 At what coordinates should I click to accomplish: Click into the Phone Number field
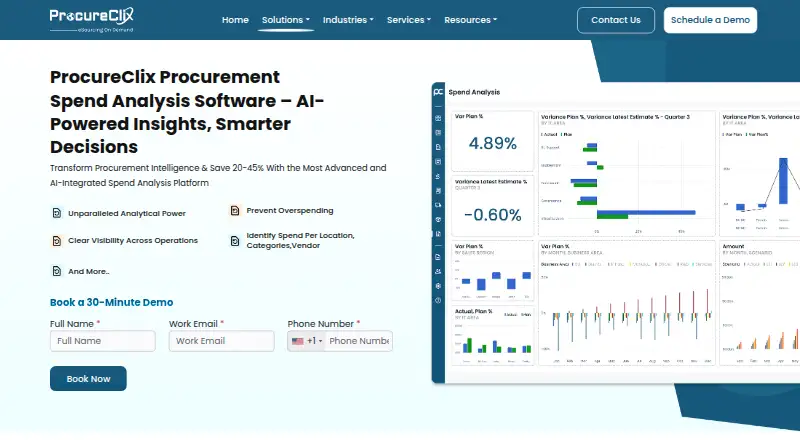pyautogui.click(x=359, y=341)
